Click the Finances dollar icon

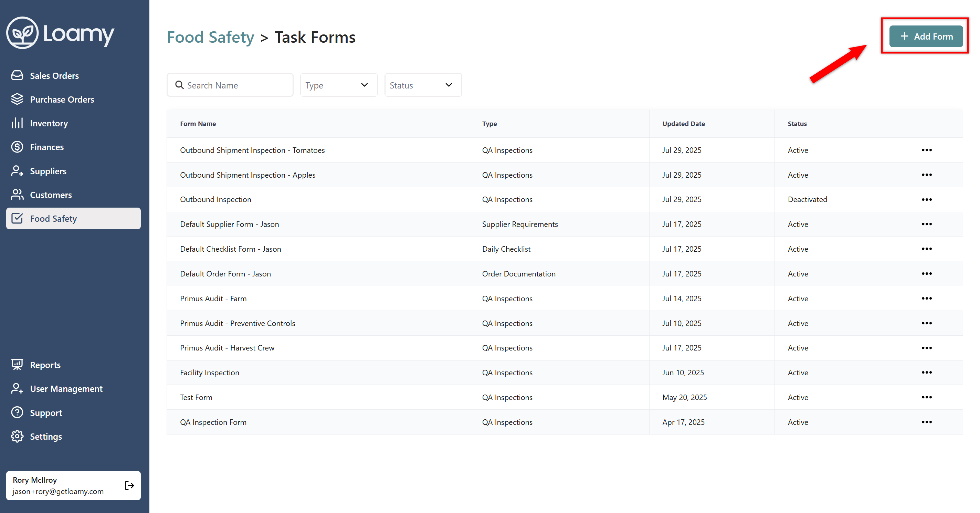[x=17, y=147]
